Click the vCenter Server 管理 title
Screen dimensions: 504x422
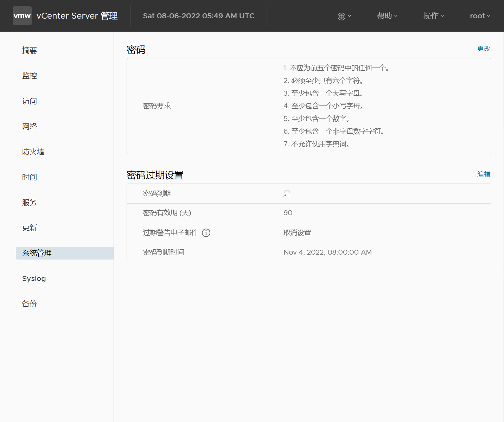[x=77, y=16]
